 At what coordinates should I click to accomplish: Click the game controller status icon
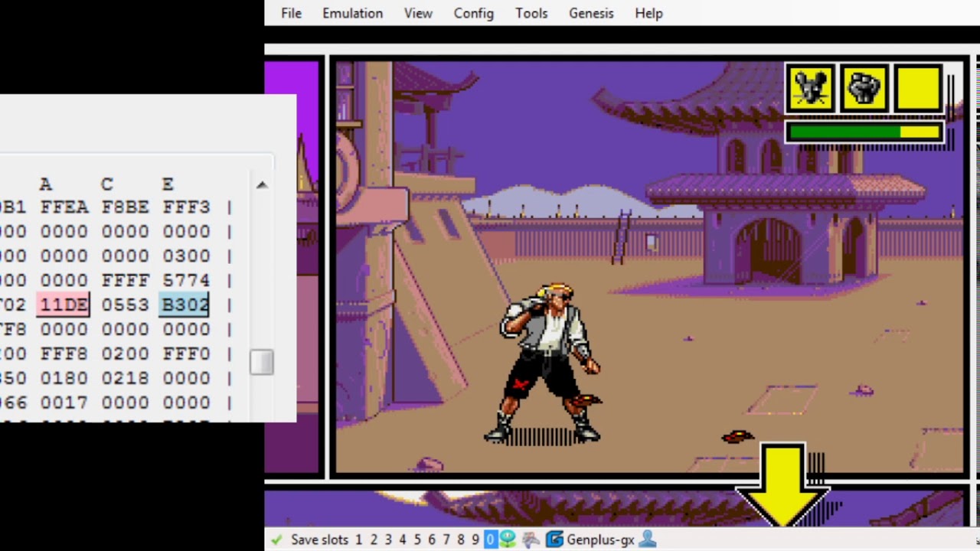tap(531, 540)
